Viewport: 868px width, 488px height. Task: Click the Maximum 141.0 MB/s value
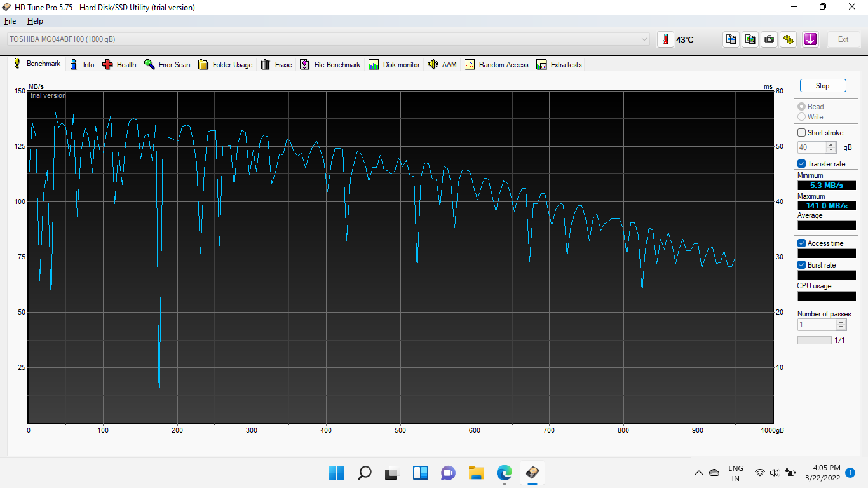[x=827, y=206]
